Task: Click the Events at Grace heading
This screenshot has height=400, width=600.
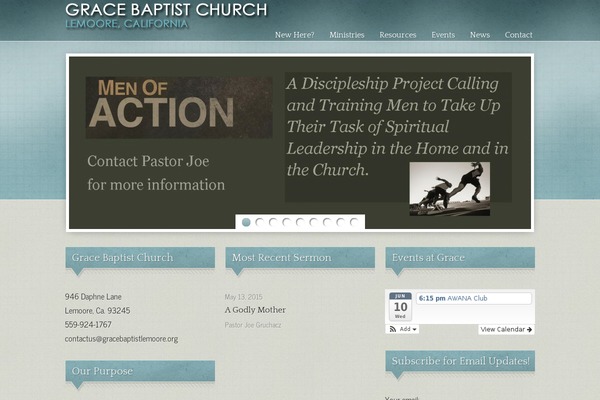Action: (x=428, y=258)
